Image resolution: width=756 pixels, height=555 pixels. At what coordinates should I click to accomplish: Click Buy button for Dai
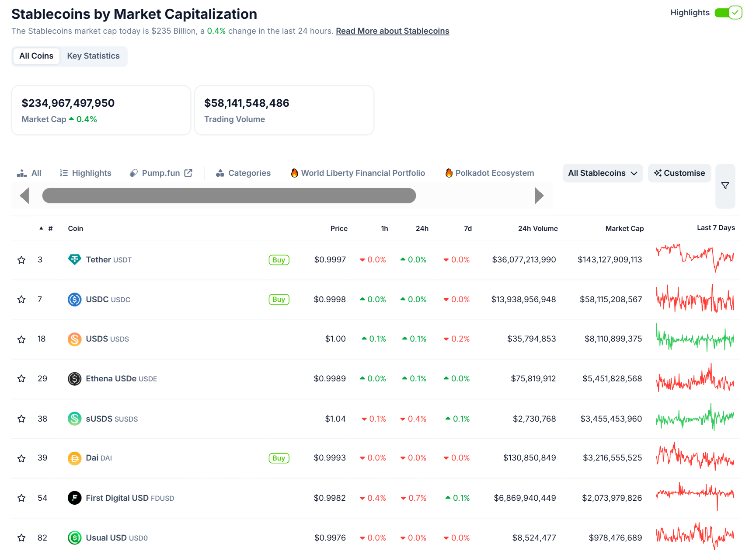(279, 458)
